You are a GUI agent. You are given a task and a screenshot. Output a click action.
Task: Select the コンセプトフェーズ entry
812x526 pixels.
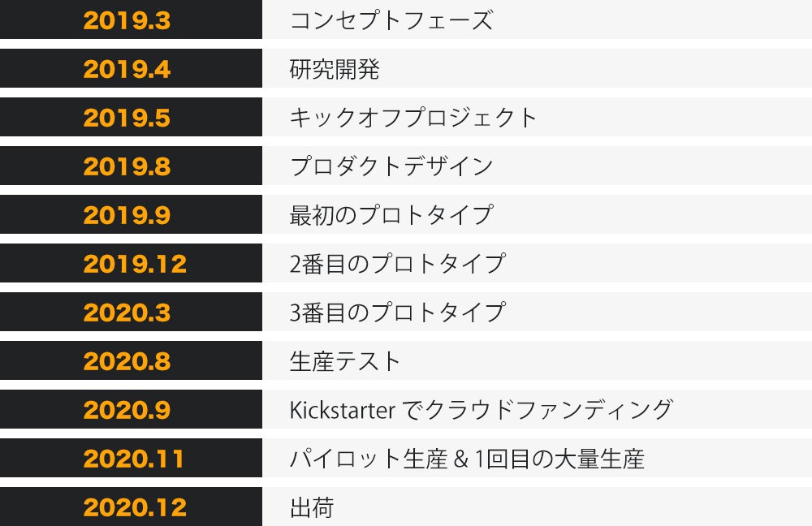pyautogui.click(x=391, y=20)
